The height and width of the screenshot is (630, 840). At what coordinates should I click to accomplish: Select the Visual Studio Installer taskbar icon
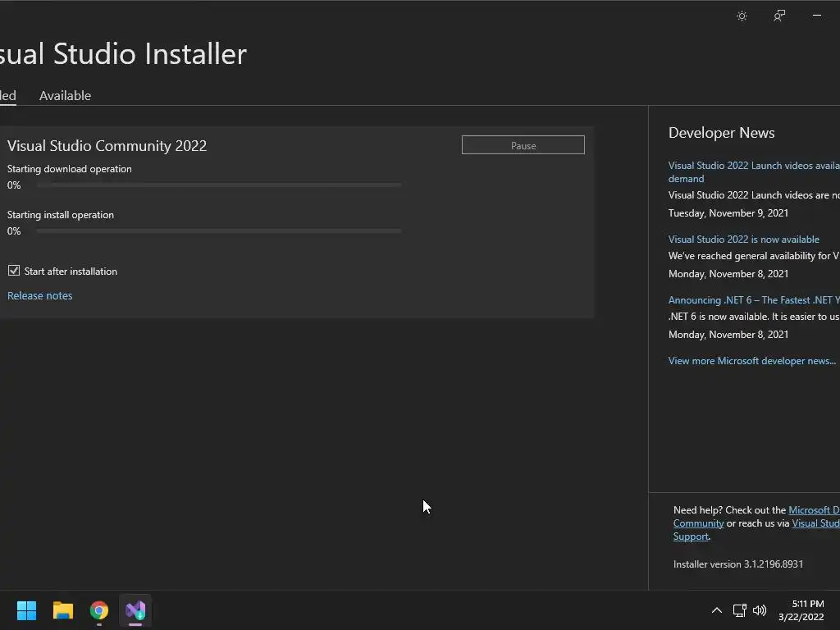(135, 610)
